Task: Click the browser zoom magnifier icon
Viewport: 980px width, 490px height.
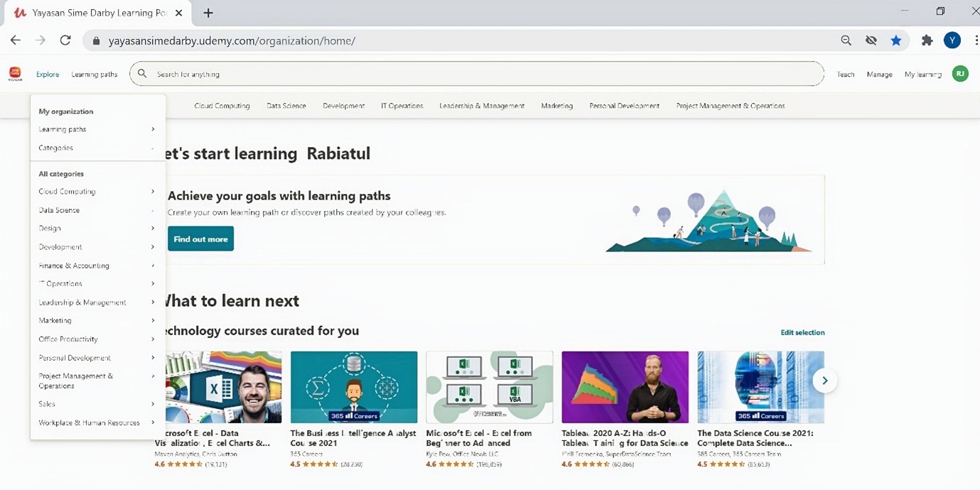Action: coord(846,40)
